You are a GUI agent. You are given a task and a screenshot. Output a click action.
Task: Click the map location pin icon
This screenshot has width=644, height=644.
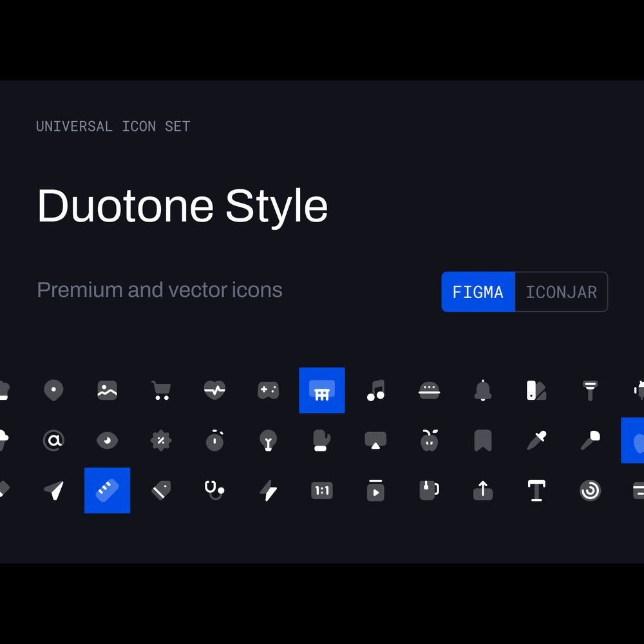click(53, 390)
